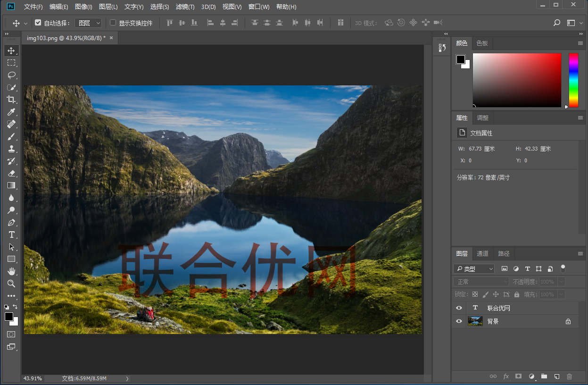
Task: Click the search icon in the options bar
Action: tap(557, 23)
